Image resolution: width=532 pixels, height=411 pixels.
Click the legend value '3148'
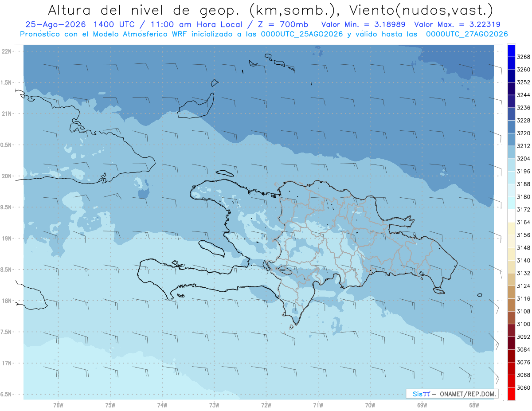click(524, 247)
